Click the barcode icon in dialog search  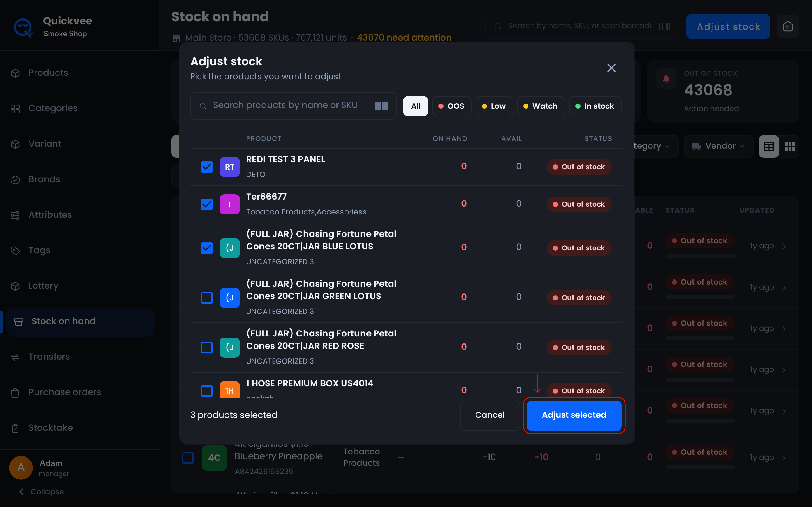point(382,106)
